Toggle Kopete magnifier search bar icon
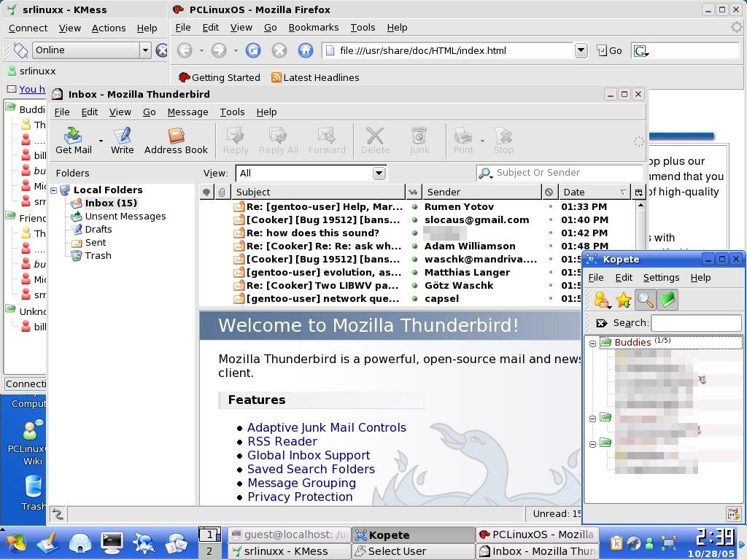This screenshot has width=747, height=560. [645, 300]
